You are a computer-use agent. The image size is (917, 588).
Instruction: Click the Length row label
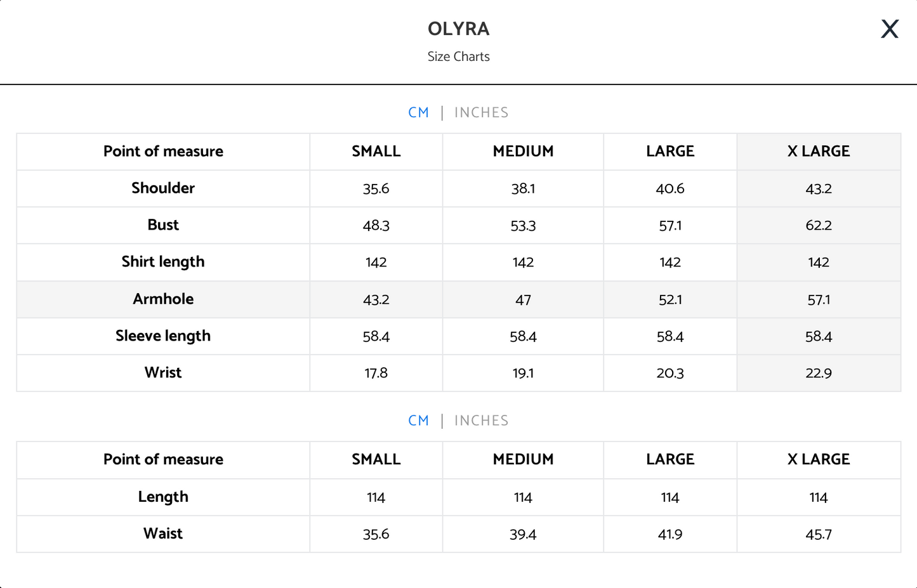[x=163, y=497]
